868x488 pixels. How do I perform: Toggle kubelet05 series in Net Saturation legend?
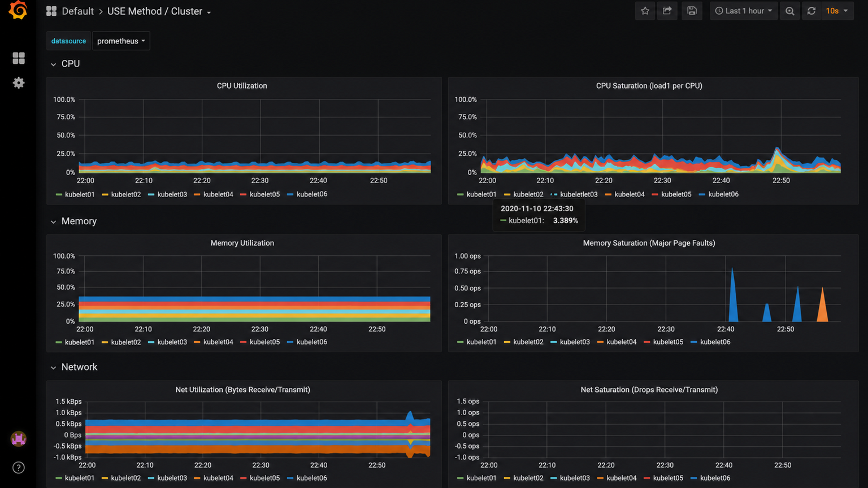point(668,478)
